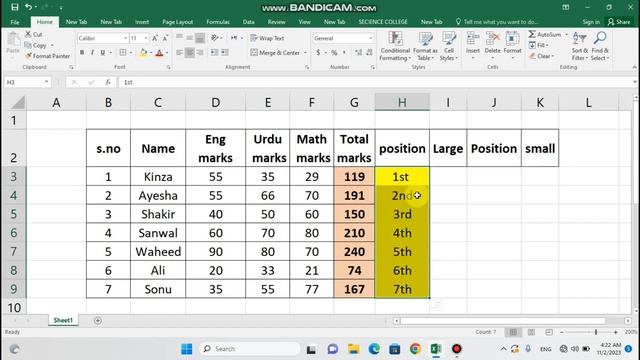Align text to the left
Viewport: 640px width, 360px height.
[180, 53]
